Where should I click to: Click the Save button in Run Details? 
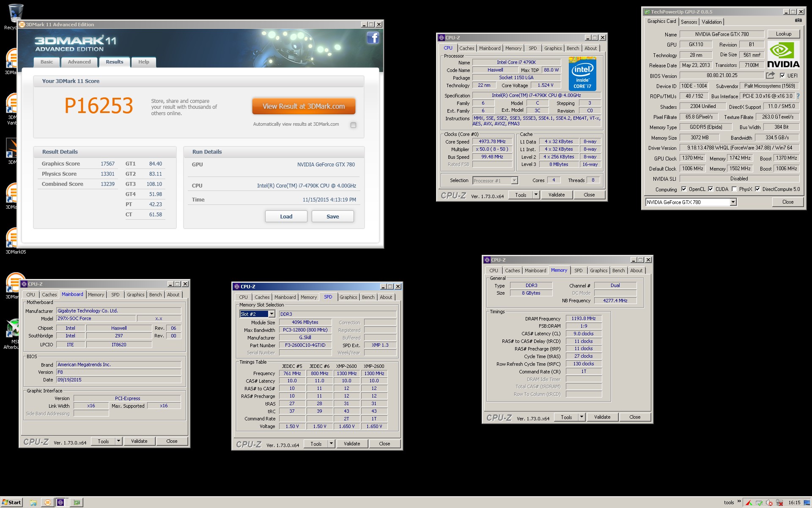(333, 216)
